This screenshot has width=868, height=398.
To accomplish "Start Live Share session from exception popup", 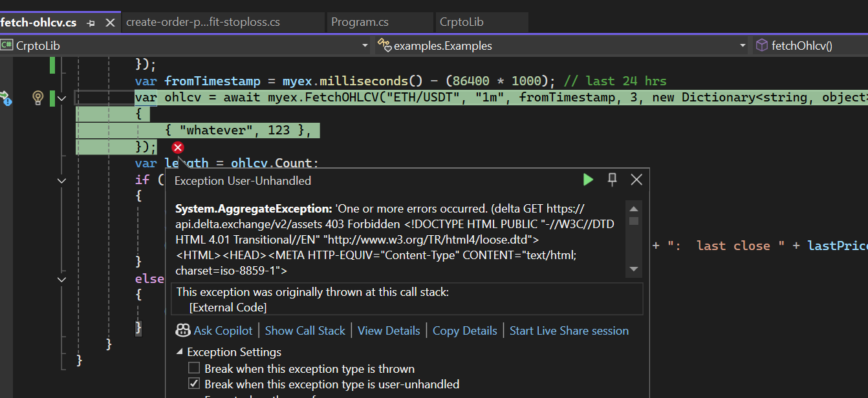I will pyautogui.click(x=569, y=331).
